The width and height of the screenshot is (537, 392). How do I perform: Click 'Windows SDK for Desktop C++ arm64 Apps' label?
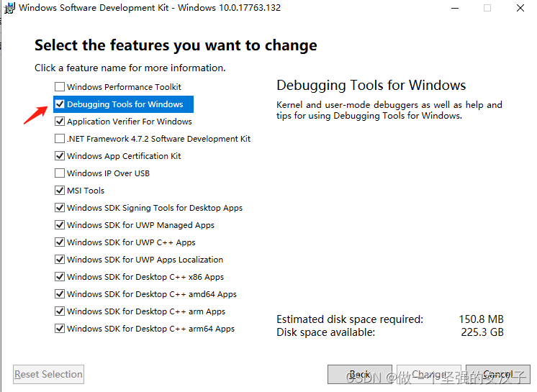[150, 329]
